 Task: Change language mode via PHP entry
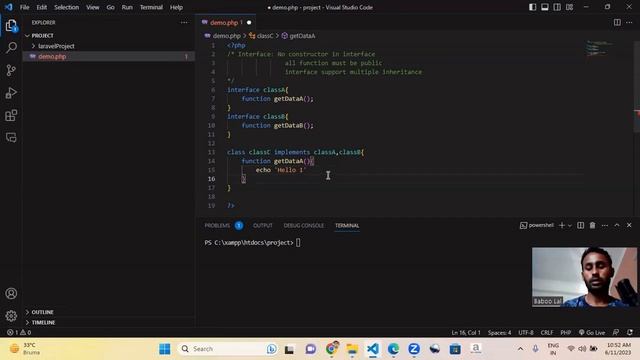[x=565, y=332]
